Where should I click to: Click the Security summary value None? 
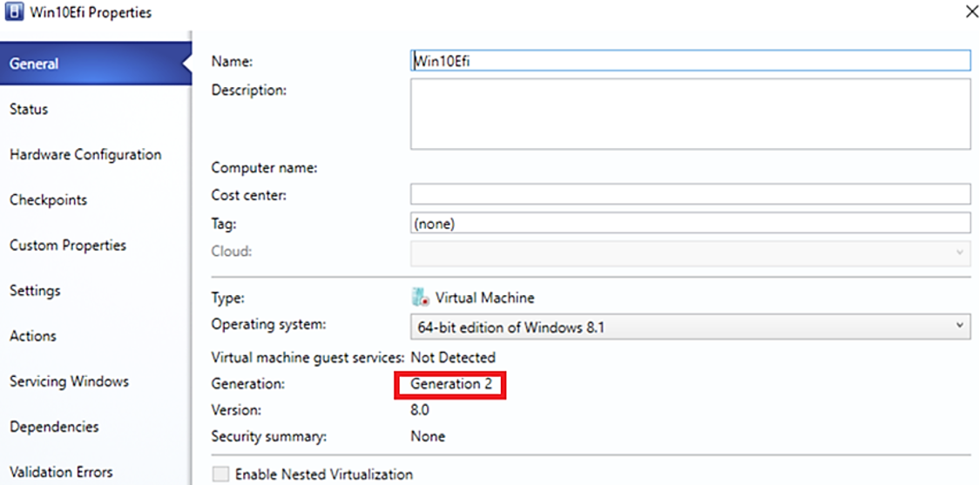click(x=428, y=436)
